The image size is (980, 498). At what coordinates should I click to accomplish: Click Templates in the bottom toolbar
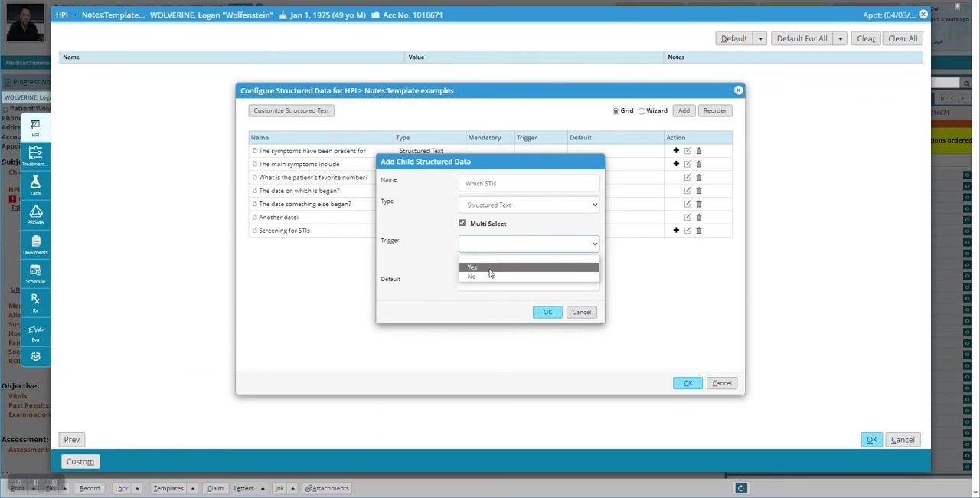click(x=168, y=488)
